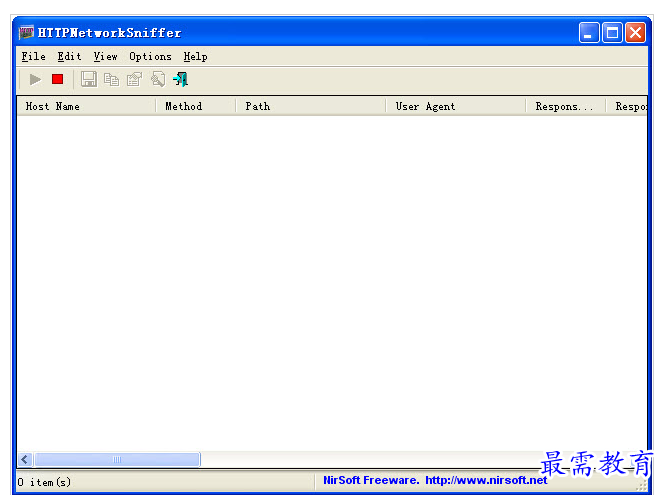Open the Properties toolbar icon
662x495 pixels.
click(x=135, y=79)
